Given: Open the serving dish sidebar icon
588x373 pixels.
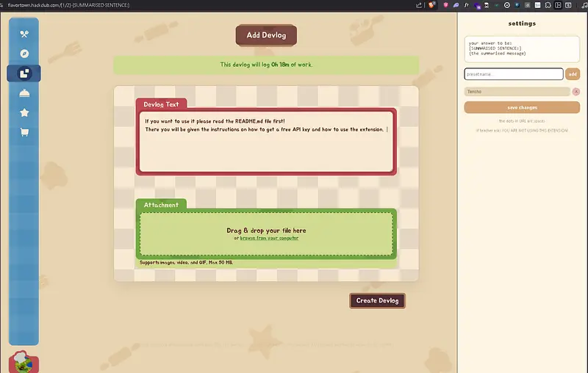Looking at the screenshot, I should (x=24, y=93).
